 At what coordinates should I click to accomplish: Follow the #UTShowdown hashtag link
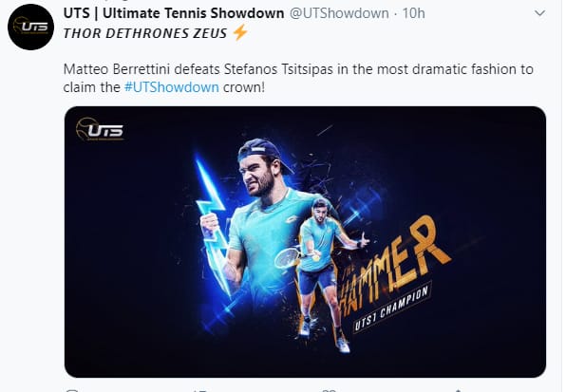172,87
